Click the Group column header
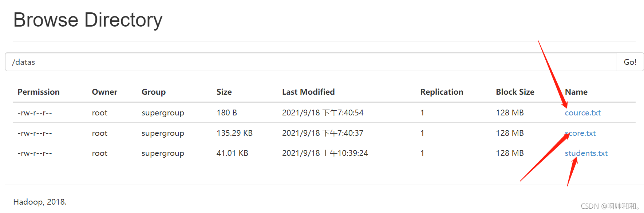The height and width of the screenshot is (213, 644). pos(154,92)
